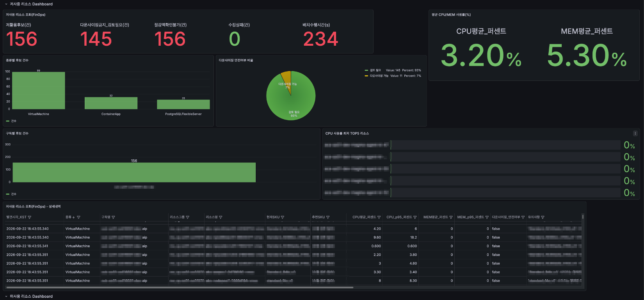Viewport: 644px width, 300px height.
Task: Sort table by 종류 column header
Action: [x=69, y=217]
